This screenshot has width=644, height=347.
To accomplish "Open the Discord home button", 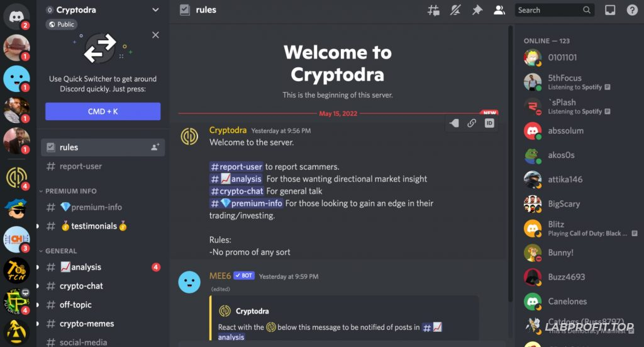I will point(16,16).
